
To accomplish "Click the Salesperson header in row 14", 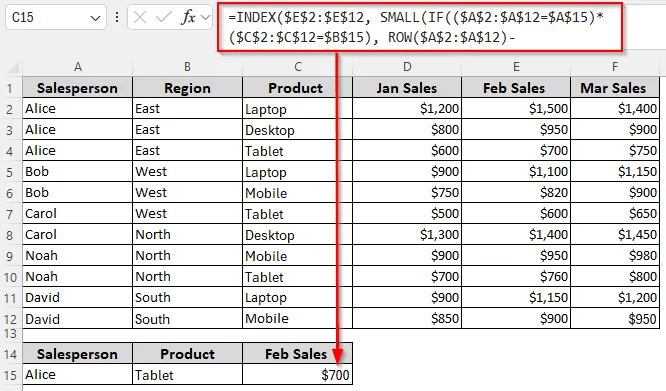I will [78, 354].
